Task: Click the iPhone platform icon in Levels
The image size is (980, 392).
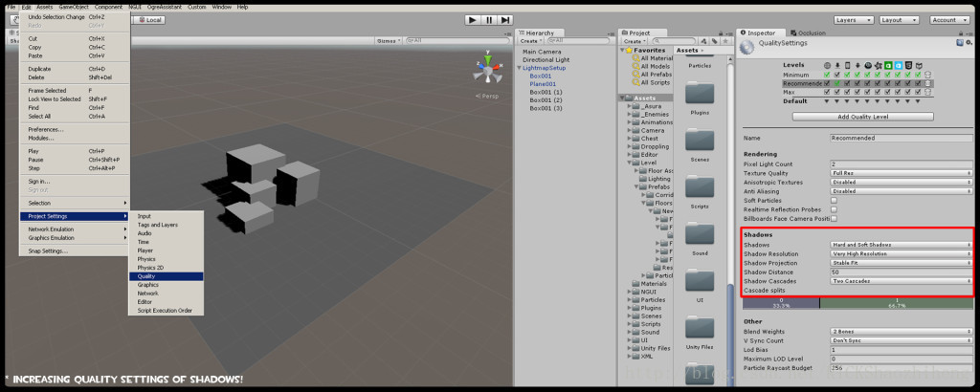Action: click(x=848, y=65)
